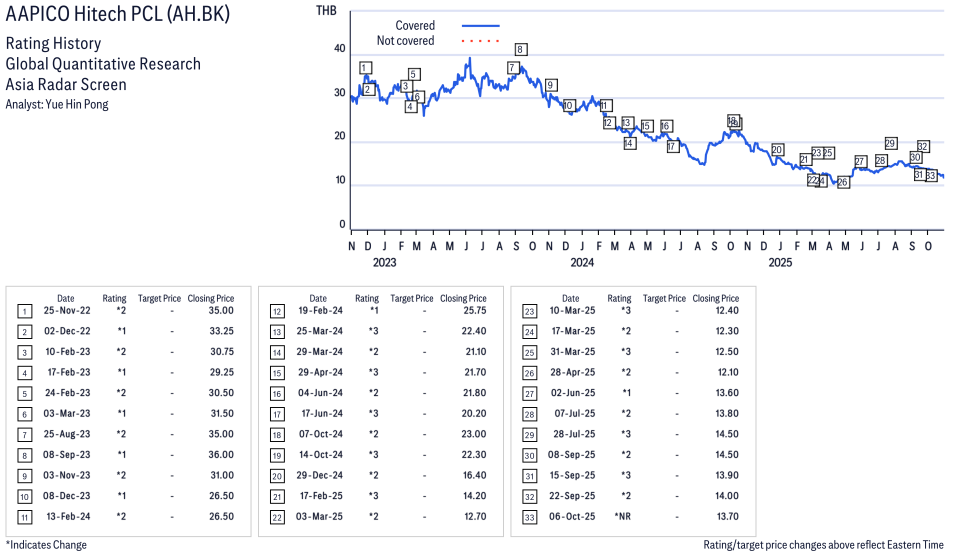Click the solid blue Covered legend line
The width and height of the screenshot is (955, 551).
tap(481, 25)
